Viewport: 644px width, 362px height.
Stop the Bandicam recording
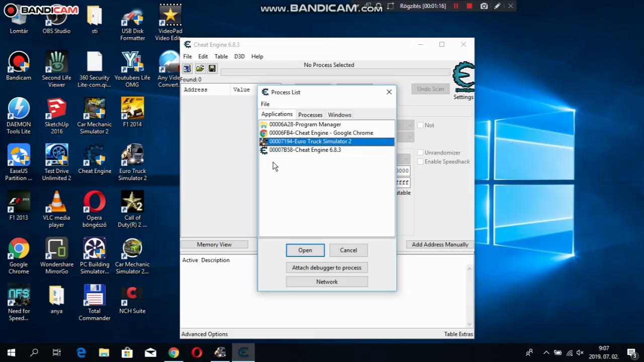click(469, 6)
